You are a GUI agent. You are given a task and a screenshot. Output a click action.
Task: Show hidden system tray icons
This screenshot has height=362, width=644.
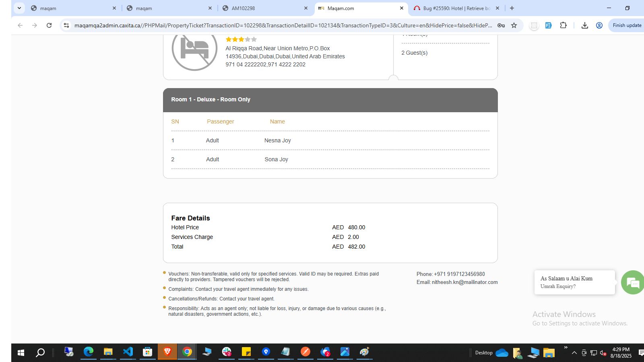click(574, 353)
